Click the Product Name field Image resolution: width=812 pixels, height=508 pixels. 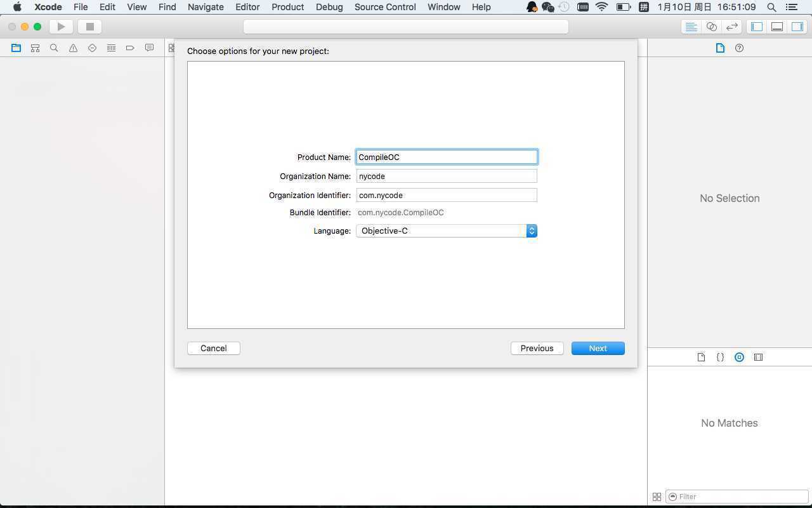447,157
